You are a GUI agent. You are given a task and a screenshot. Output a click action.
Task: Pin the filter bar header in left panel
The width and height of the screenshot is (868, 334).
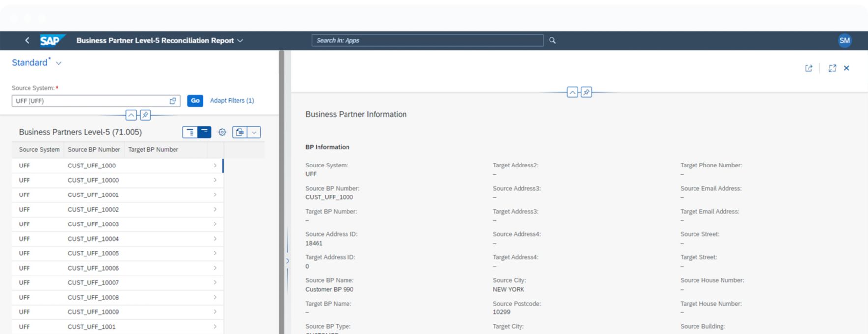(145, 115)
